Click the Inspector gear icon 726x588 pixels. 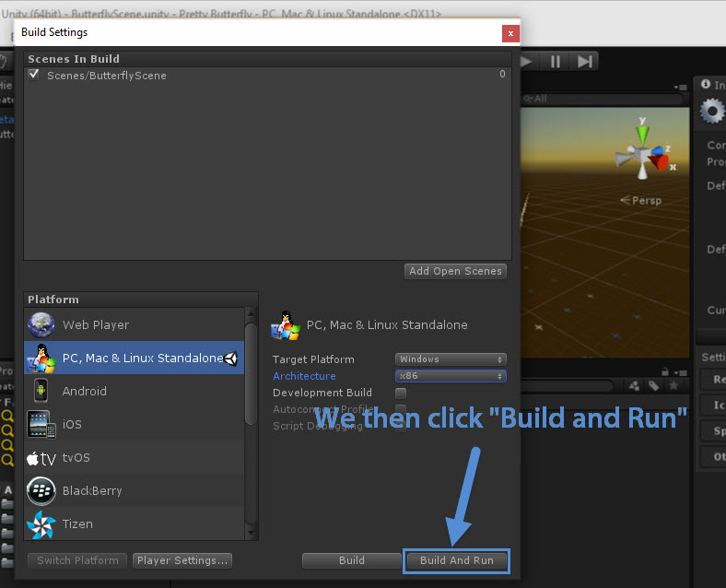[x=711, y=112]
